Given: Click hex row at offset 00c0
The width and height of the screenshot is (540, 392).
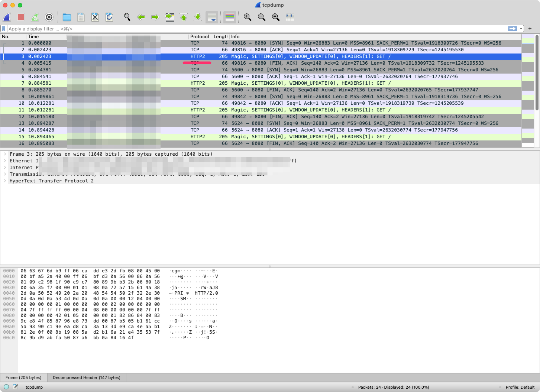Looking at the screenshot, I should [77, 338].
